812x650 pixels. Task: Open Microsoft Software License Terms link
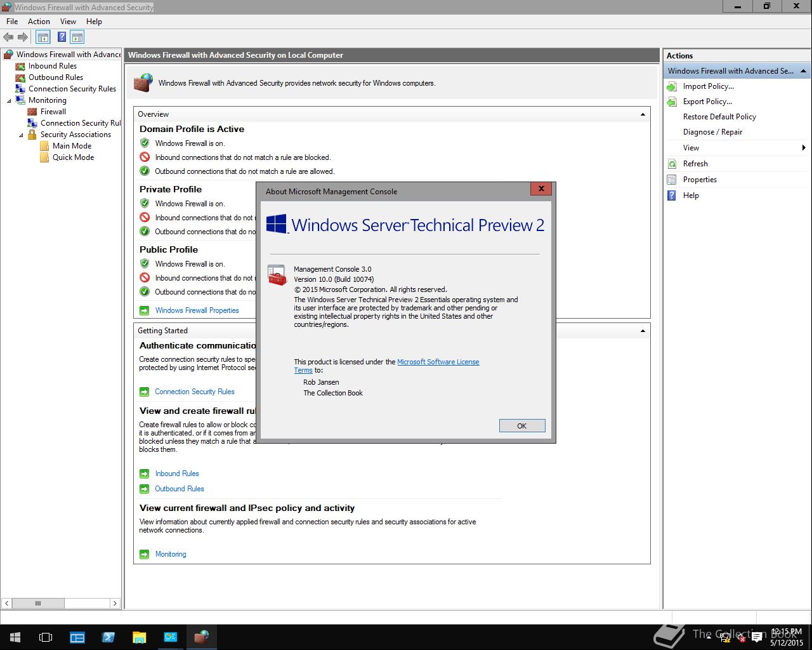[x=438, y=362]
